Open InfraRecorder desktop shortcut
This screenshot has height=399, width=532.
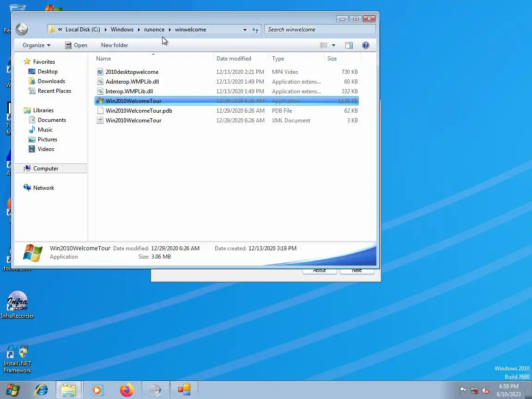click(17, 305)
